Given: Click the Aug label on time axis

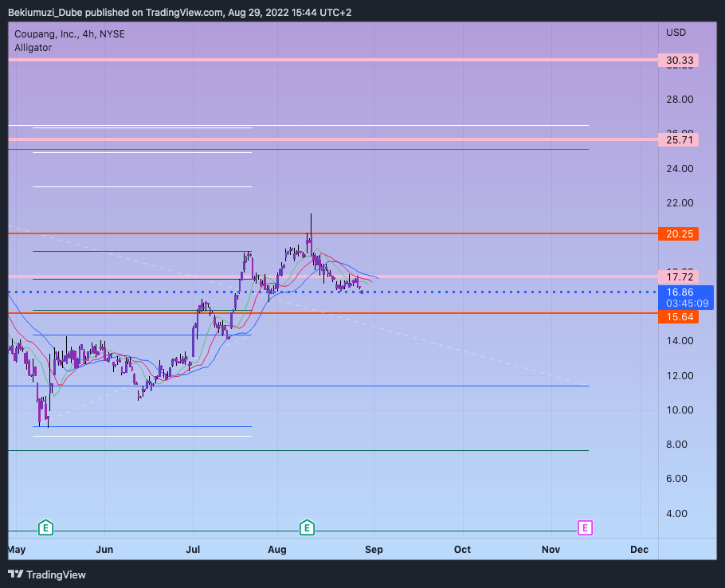Looking at the screenshot, I should coord(277,549).
